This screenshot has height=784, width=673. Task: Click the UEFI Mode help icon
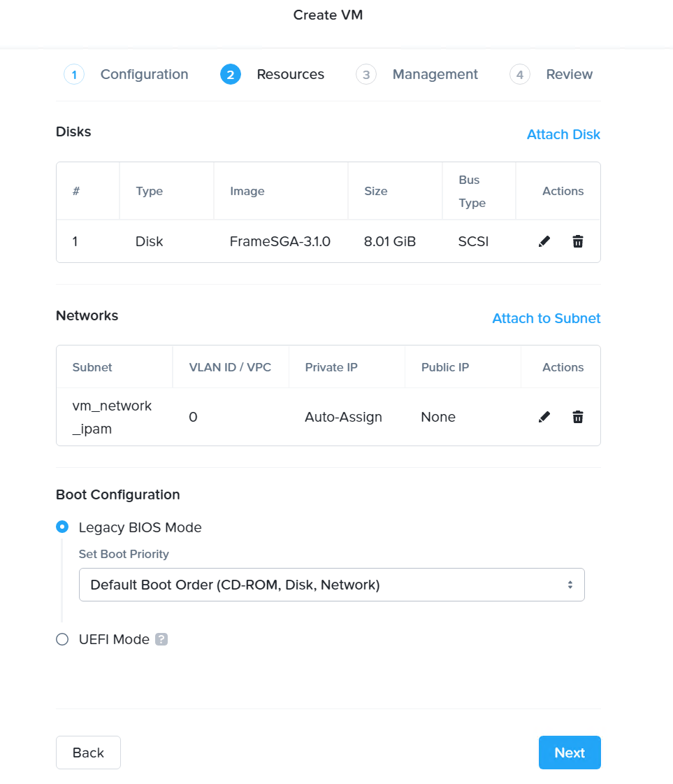(161, 639)
